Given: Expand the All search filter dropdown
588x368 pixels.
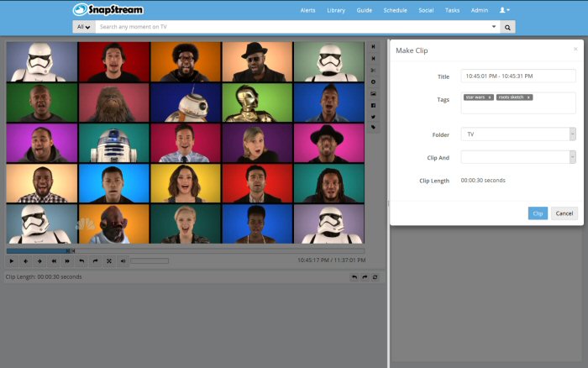Looking at the screenshot, I should tap(84, 27).
